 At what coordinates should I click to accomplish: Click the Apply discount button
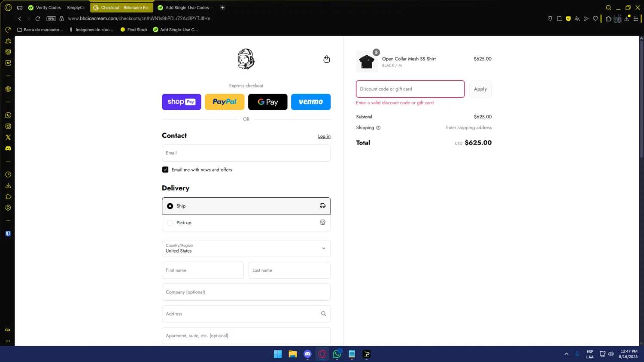point(480,89)
